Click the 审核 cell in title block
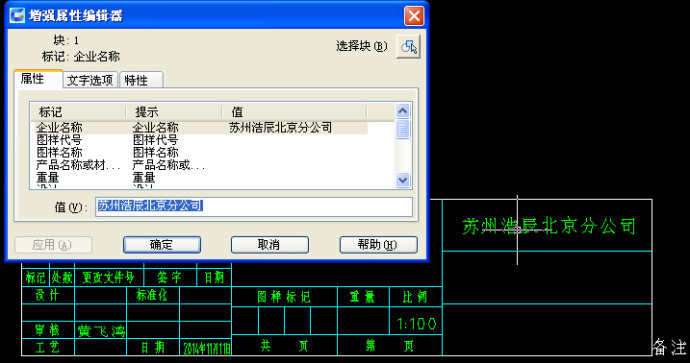The image size is (690, 363). [48, 330]
